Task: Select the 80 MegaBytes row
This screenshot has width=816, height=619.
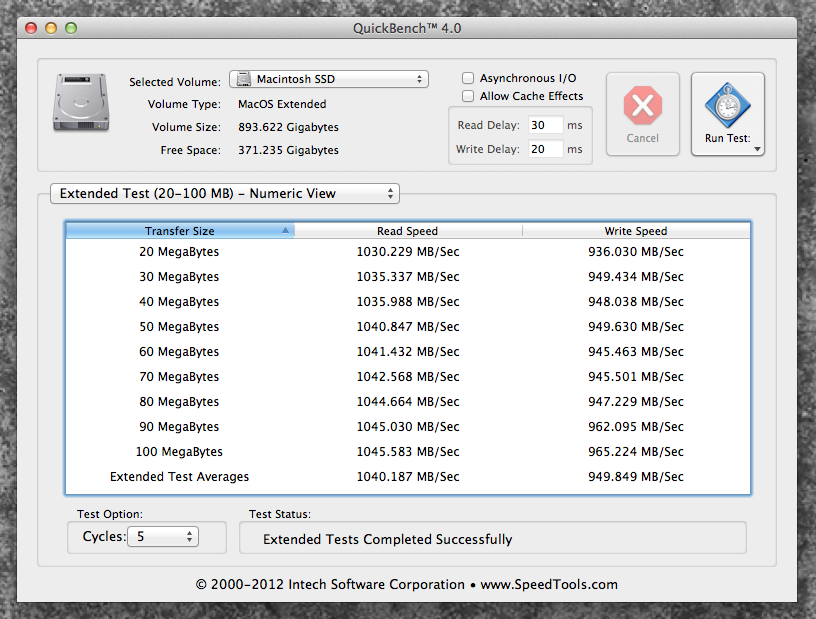Action: (x=408, y=401)
